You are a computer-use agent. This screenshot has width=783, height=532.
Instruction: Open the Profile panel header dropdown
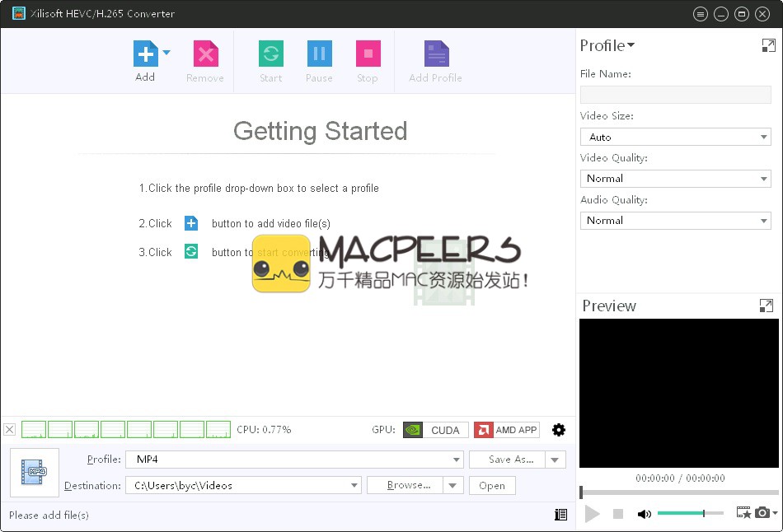pos(607,45)
